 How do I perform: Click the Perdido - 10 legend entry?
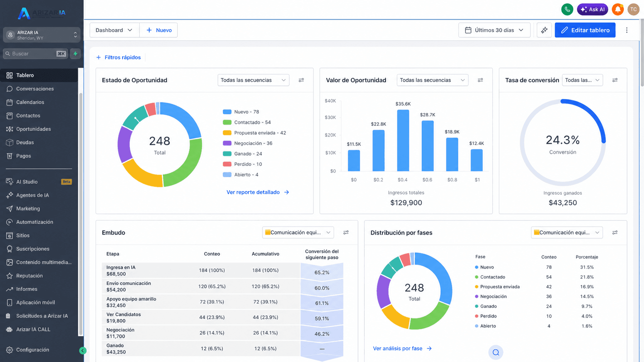243,164
